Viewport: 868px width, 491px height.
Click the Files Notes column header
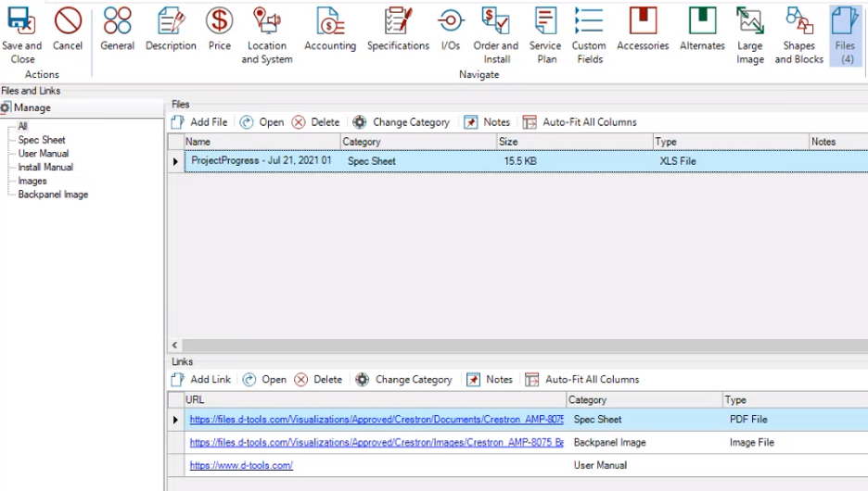[x=838, y=142]
